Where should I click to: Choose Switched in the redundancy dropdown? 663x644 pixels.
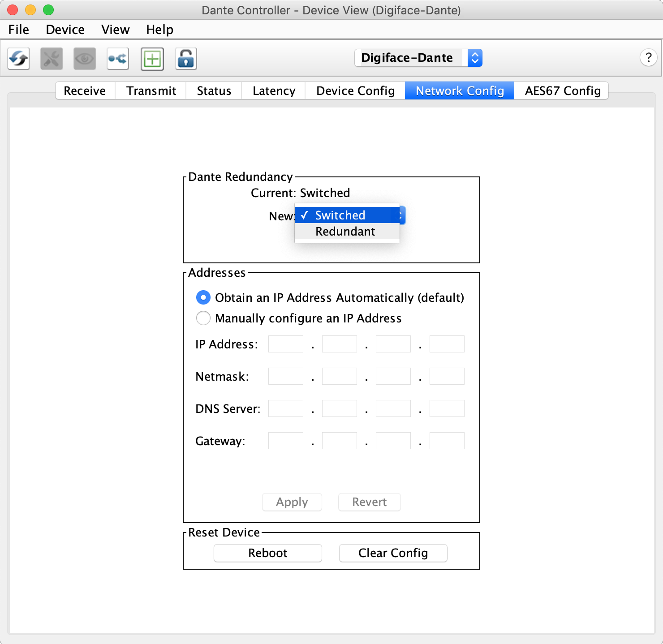pyautogui.click(x=340, y=215)
